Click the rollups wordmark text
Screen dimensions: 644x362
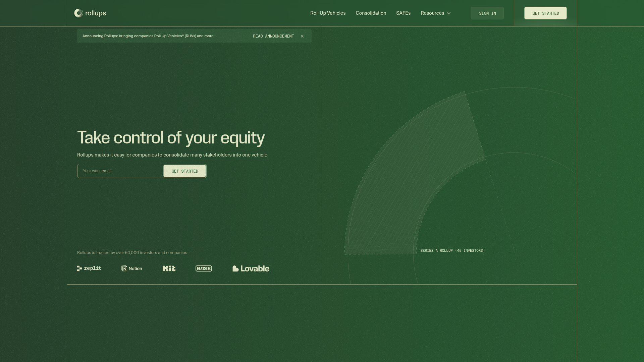pos(96,13)
